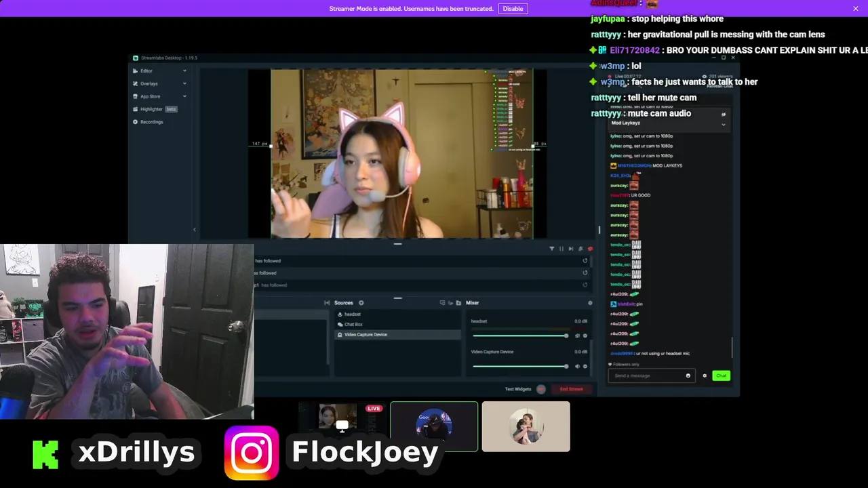This screenshot has width=868, height=488.
Task: Add a new source with the plus icon
Action: pos(361,303)
